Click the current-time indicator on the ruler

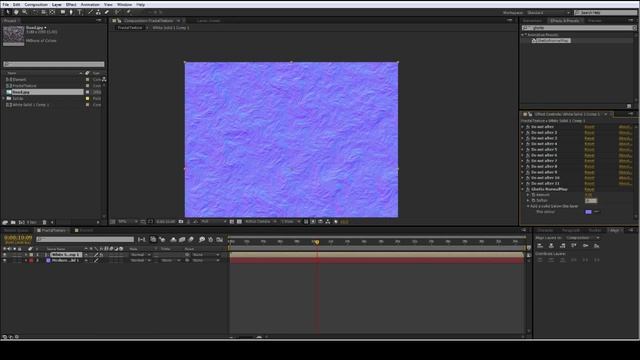pos(317,242)
